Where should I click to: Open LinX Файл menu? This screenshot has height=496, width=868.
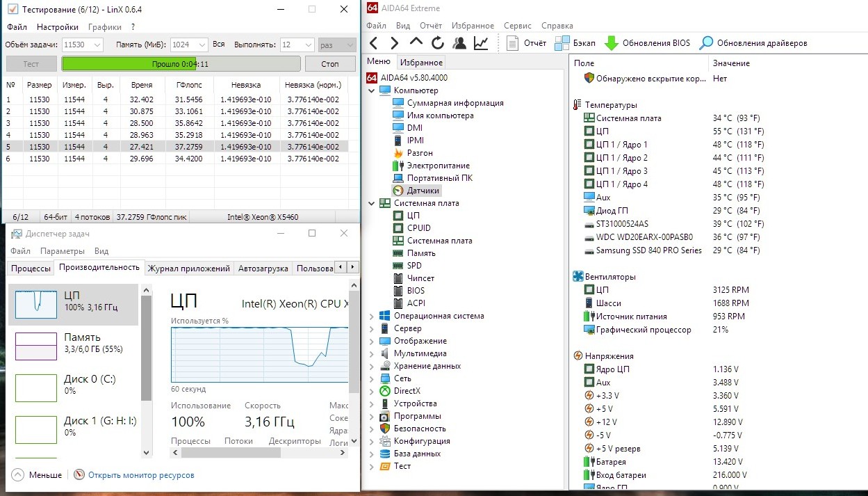pos(17,27)
